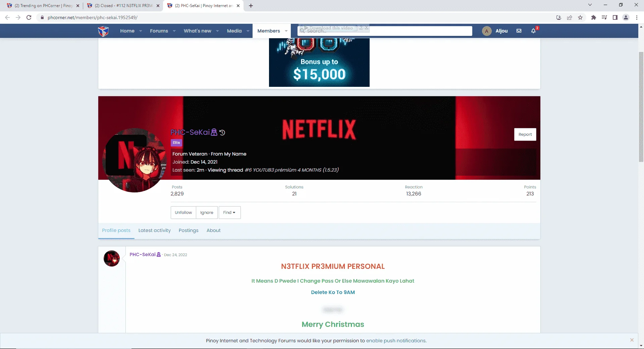Click the site lock icon in address bar
This screenshot has height=349, width=644.
(42, 17)
